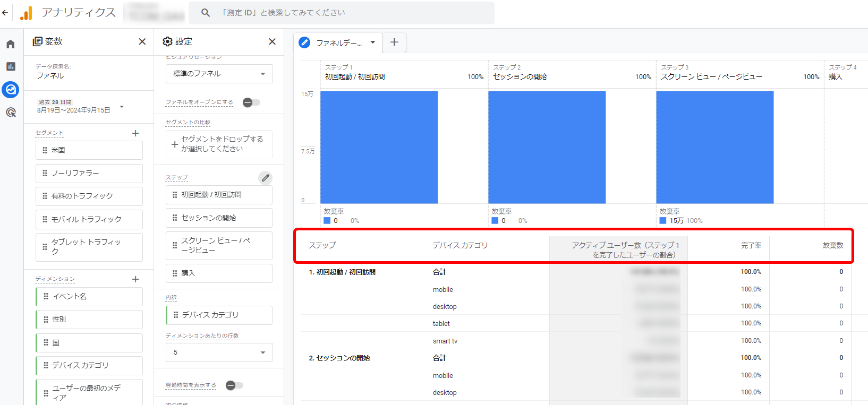
Task: Close the 変数 panel
Action: 142,41
